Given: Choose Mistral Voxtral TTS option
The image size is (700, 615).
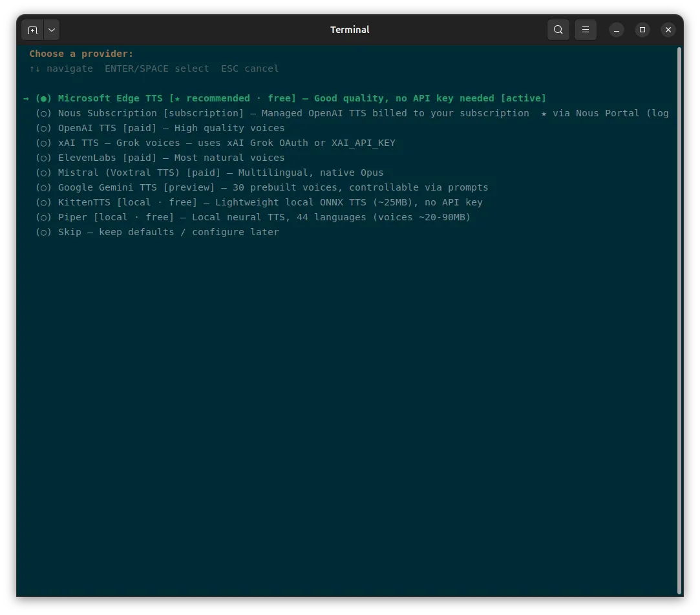Looking at the screenshot, I should point(209,172).
